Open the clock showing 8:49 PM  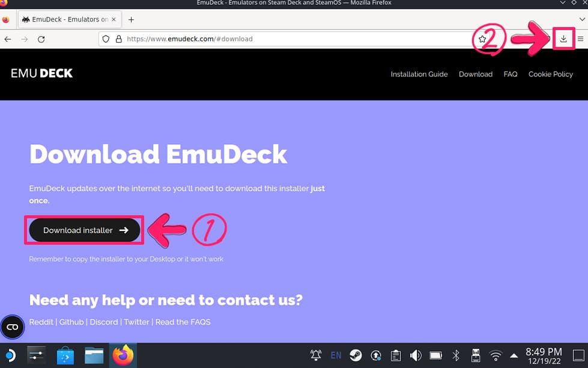544,356
